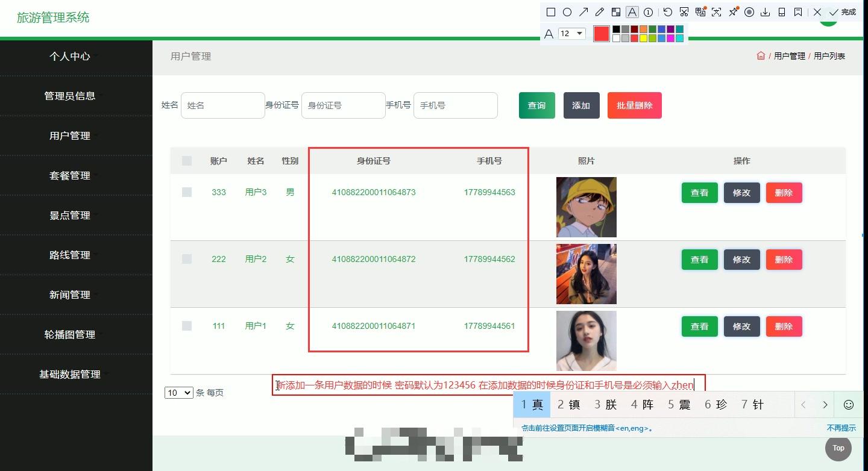Screen dimensions: 868x471
Task: Pick the yellow color swatch
Action: pos(643,37)
